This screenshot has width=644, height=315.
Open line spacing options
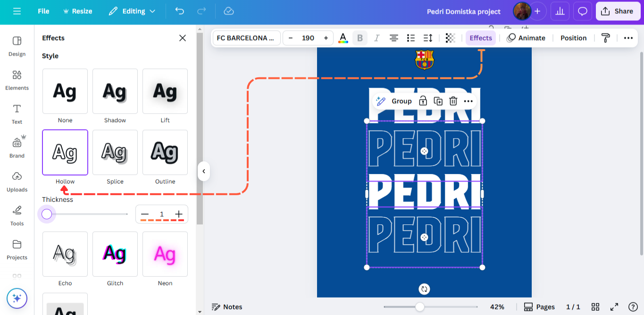coord(428,38)
